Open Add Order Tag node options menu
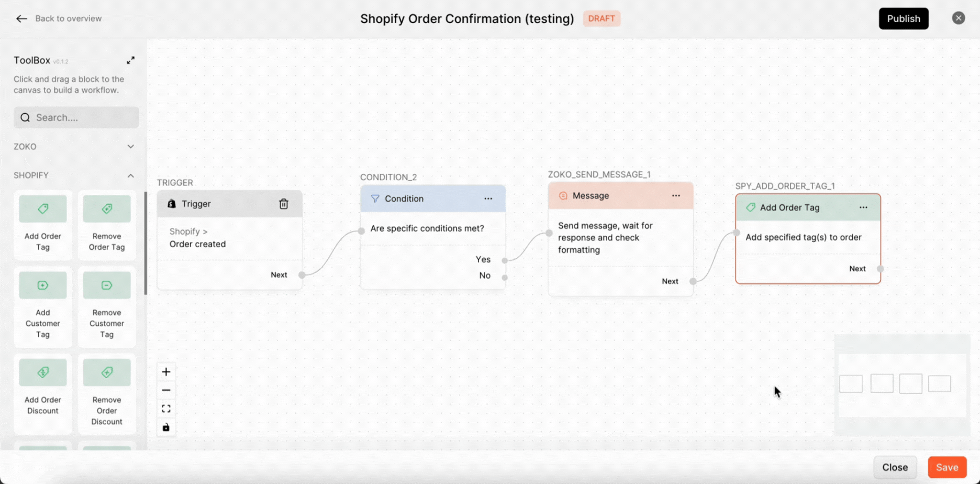980x484 pixels. [863, 207]
